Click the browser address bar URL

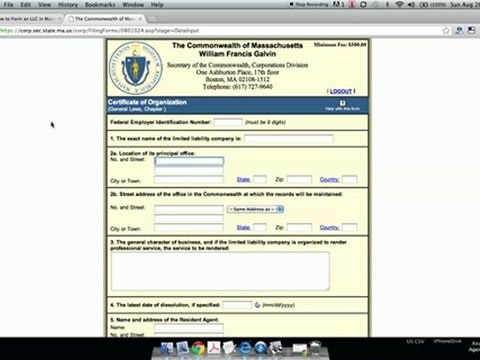(100, 31)
